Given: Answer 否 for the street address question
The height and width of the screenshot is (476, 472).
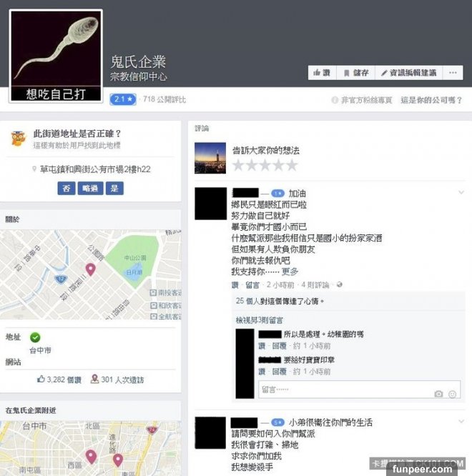Looking at the screenshot, I should click(x=67, y=188).
